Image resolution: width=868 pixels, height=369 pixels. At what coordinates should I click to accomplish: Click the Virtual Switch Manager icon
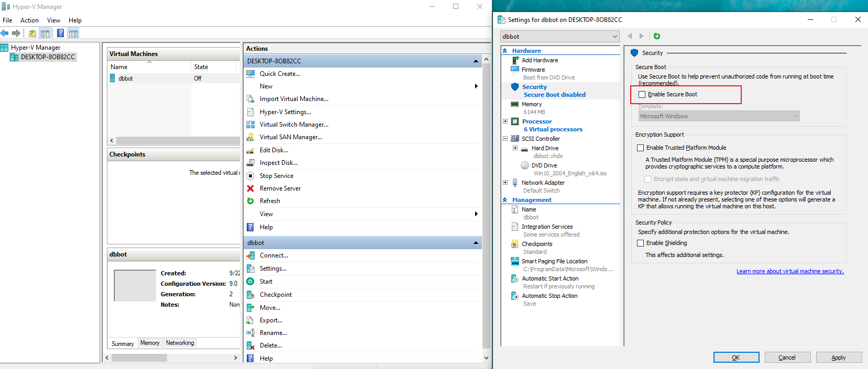(250, 125)
